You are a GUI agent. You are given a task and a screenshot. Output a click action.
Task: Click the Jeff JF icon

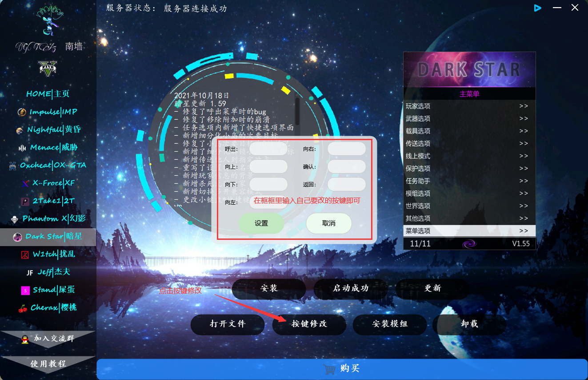(30, 272)
